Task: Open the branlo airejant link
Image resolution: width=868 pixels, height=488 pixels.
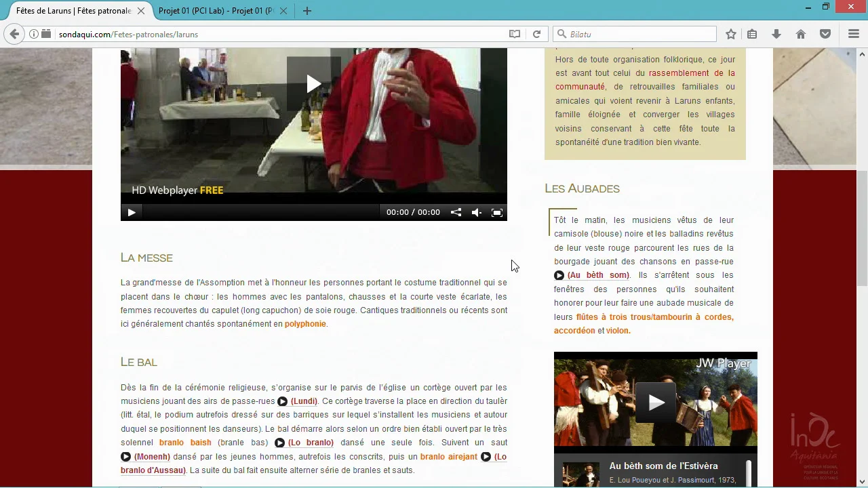Action: point(449,457)
